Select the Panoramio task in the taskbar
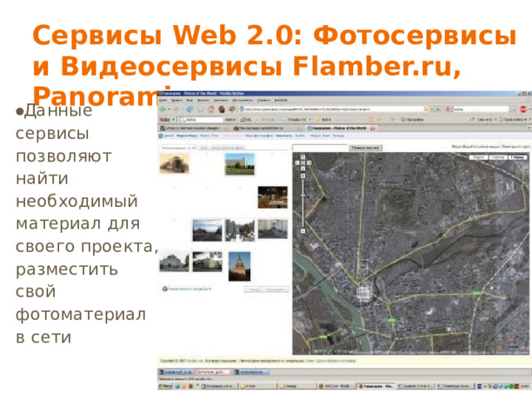This screenshot has width=532, height=399. pos(377,386)
